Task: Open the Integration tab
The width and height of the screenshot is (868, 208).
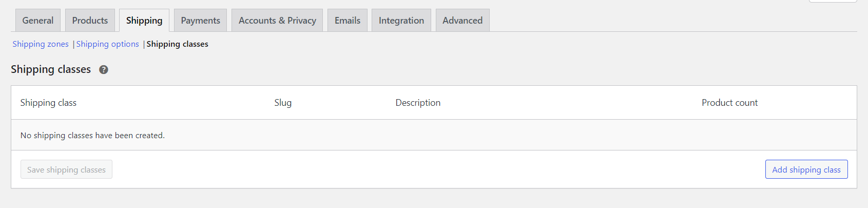Action: (401, 21)
